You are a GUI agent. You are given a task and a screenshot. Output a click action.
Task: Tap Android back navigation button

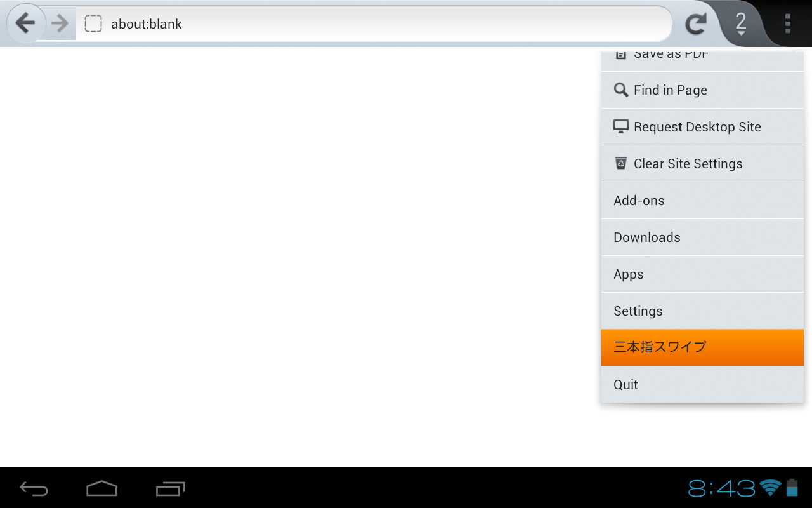(x=34, y=488)
